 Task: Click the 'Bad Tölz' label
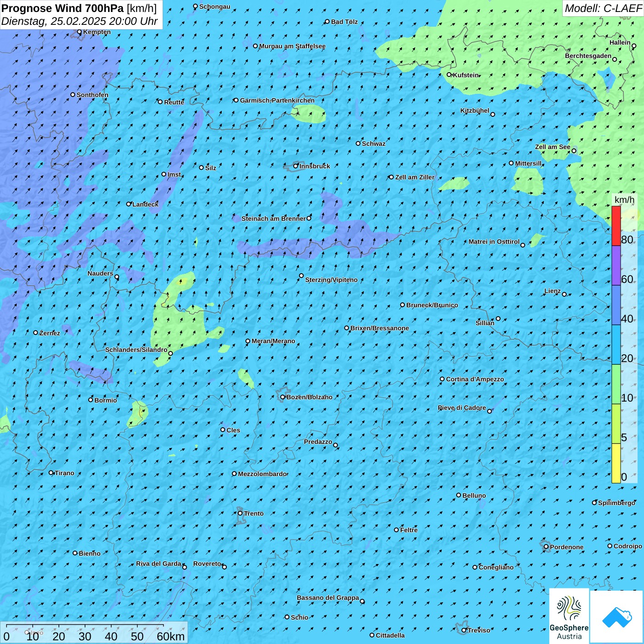344,22
